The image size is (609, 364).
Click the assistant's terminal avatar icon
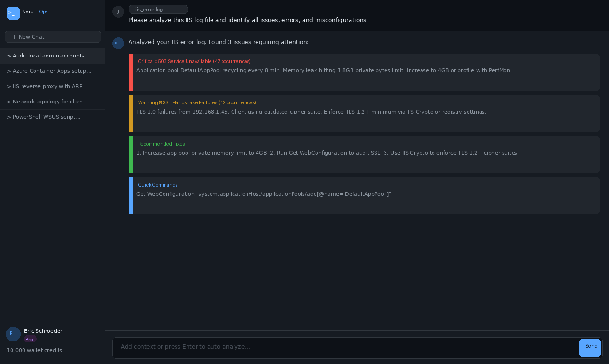click(118, 43)
